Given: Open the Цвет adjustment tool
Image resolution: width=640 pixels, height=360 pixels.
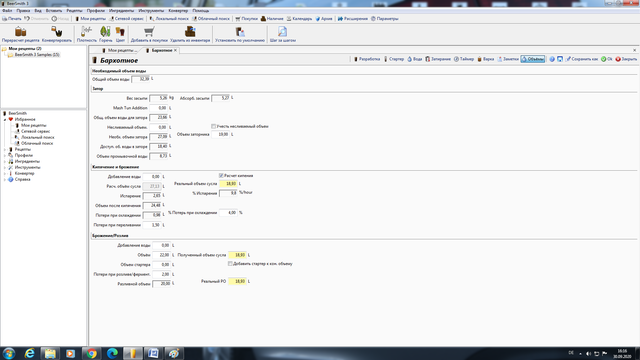Looking at the screenshot, I should pyautogui.click(x=120, y=34).
